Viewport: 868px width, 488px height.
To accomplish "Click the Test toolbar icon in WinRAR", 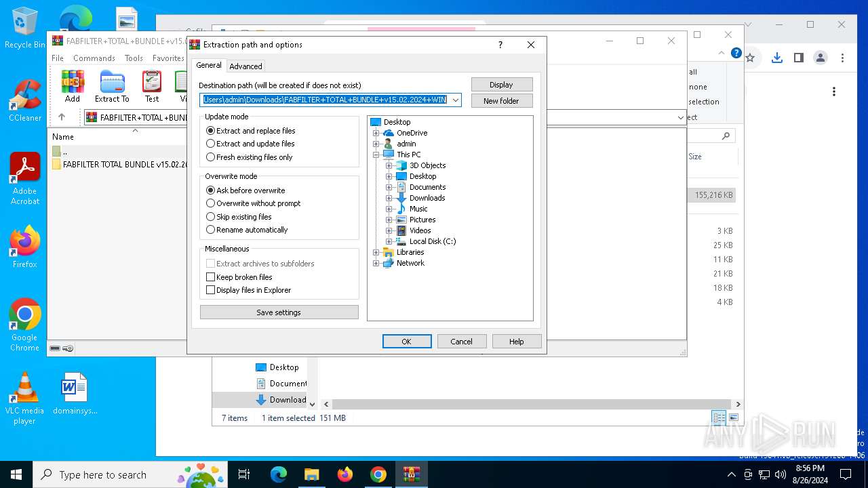I will pos(152,86).
